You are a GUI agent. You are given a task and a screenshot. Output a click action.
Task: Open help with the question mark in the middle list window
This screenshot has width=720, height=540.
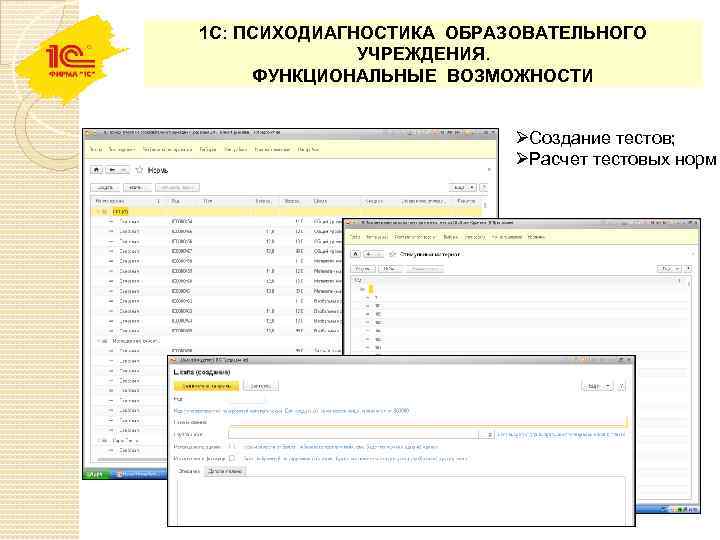(x=688, y=269)
